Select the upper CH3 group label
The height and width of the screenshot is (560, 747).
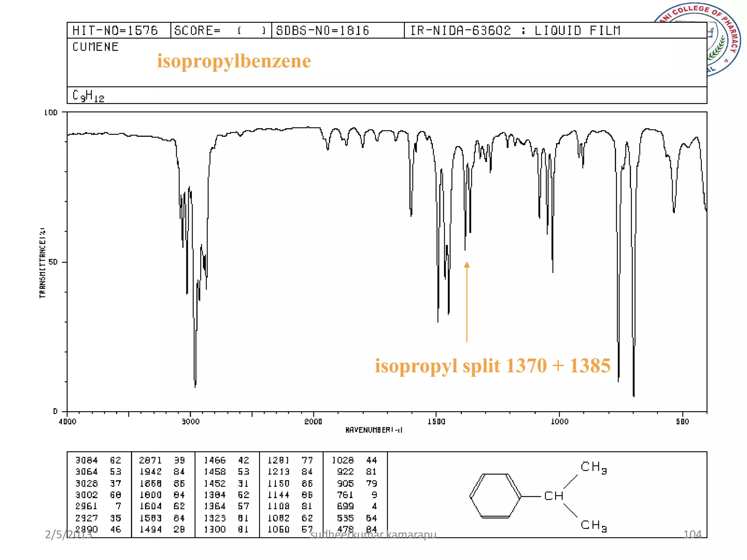click(594, 467)
